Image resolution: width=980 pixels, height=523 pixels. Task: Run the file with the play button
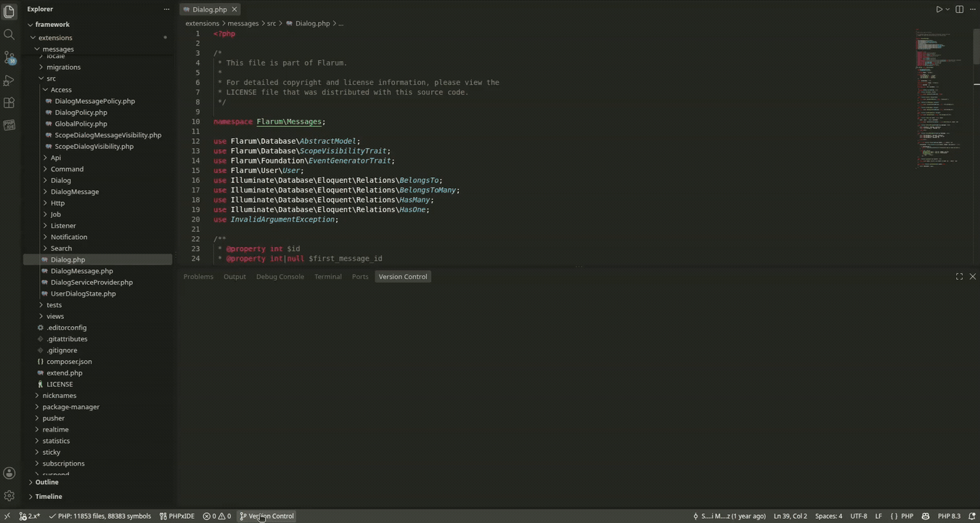point(939,9)
